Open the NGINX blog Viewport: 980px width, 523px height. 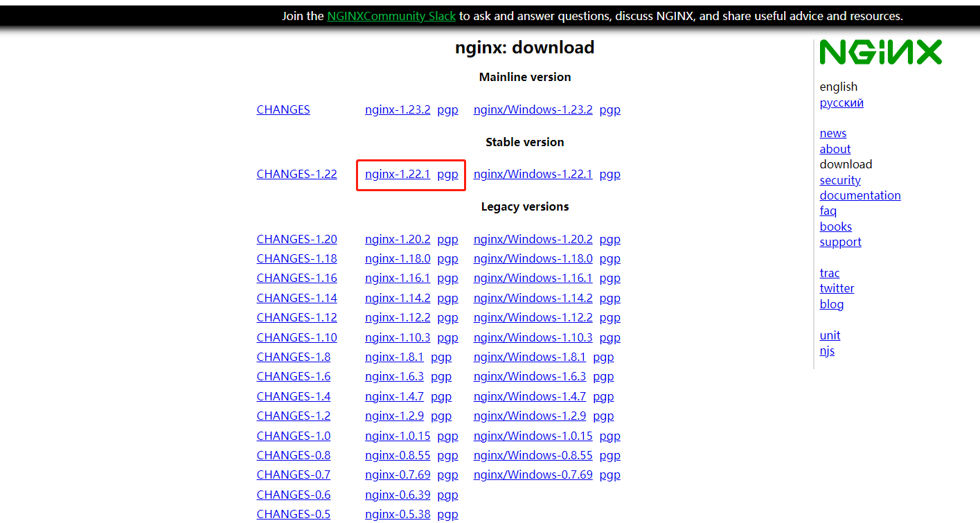click(831, 303)
